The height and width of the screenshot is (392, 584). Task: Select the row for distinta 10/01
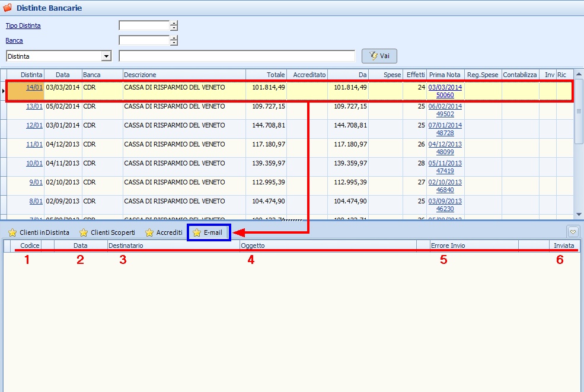point(178,167)
